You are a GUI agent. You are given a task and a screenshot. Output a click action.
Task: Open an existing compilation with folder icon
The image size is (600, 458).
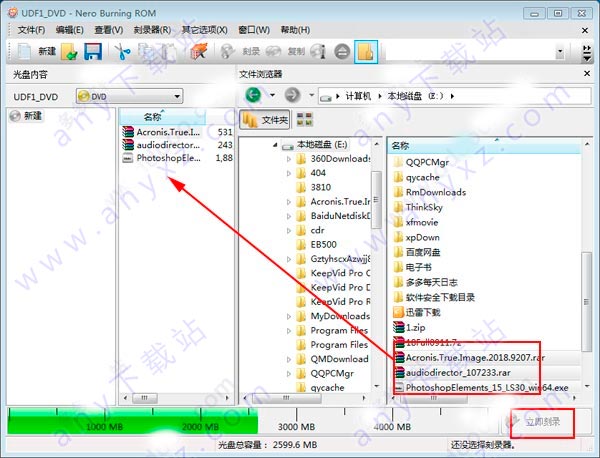tap(69, 52)
